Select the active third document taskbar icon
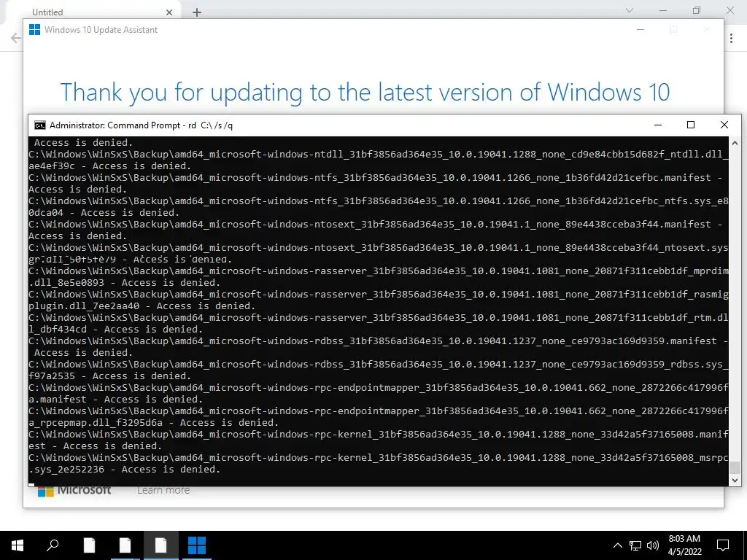This screenshot has width=747, height=560. (x=160, y=545)
